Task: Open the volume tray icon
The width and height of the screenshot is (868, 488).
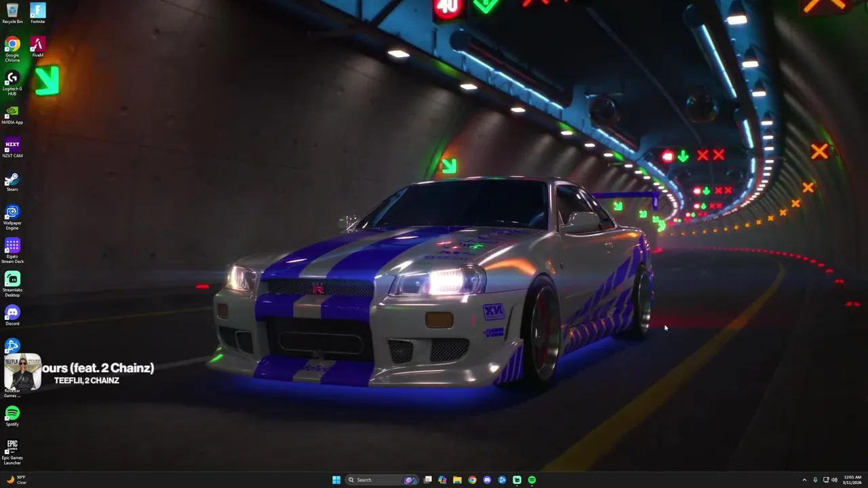Action: click(834, 480)
